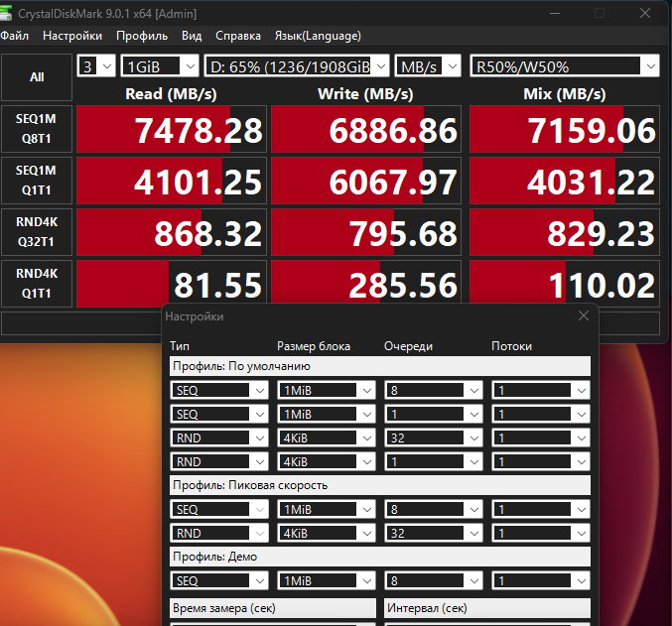The height and width of the screenshot is (626, 672).
Task: Open the Язык(Language) menu
Action: [x=318, y=36]
